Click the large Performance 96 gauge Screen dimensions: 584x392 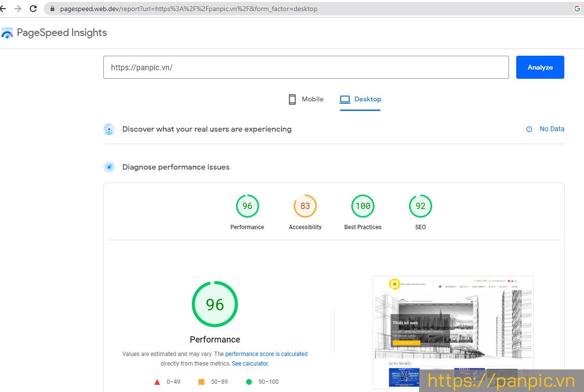(x=215, y=304)
